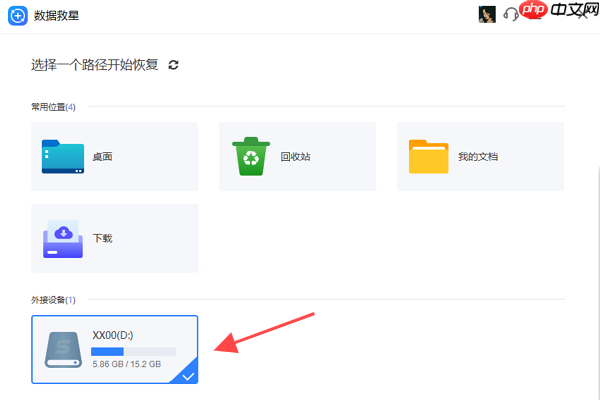
Task: Click the gray external drive icon
Action: (63, 350)
